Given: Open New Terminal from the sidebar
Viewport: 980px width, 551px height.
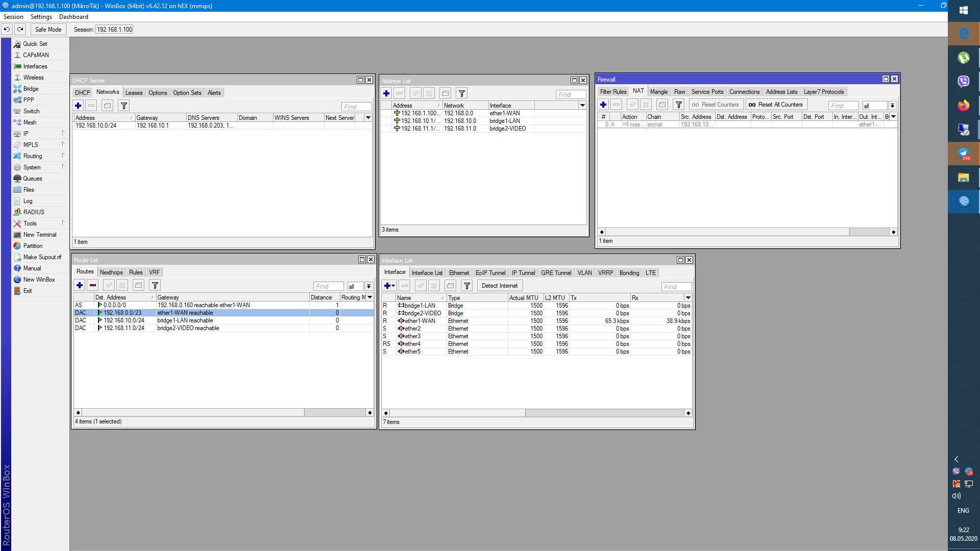Looking at the screenshot, I should pos(40,235).
